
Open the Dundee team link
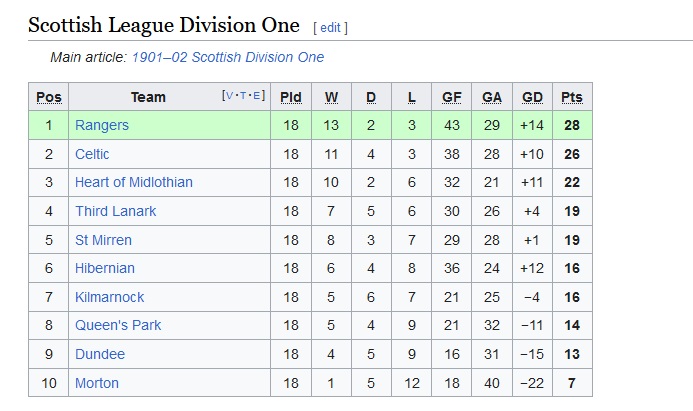[100, 354]
